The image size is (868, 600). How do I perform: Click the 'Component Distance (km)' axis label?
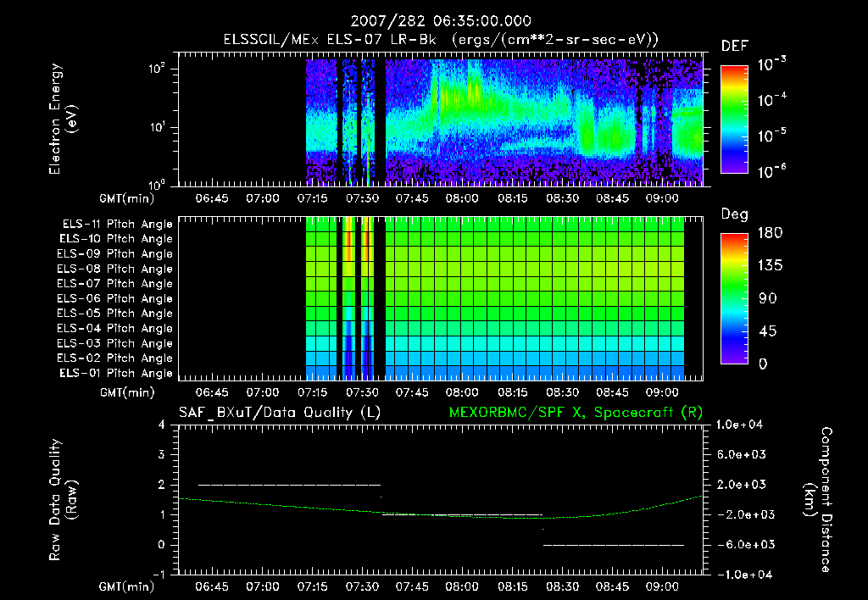click(x=817, y=500)
